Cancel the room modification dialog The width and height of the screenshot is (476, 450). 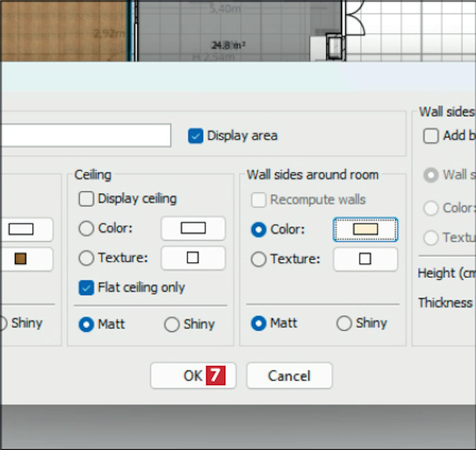pos(289,376)
